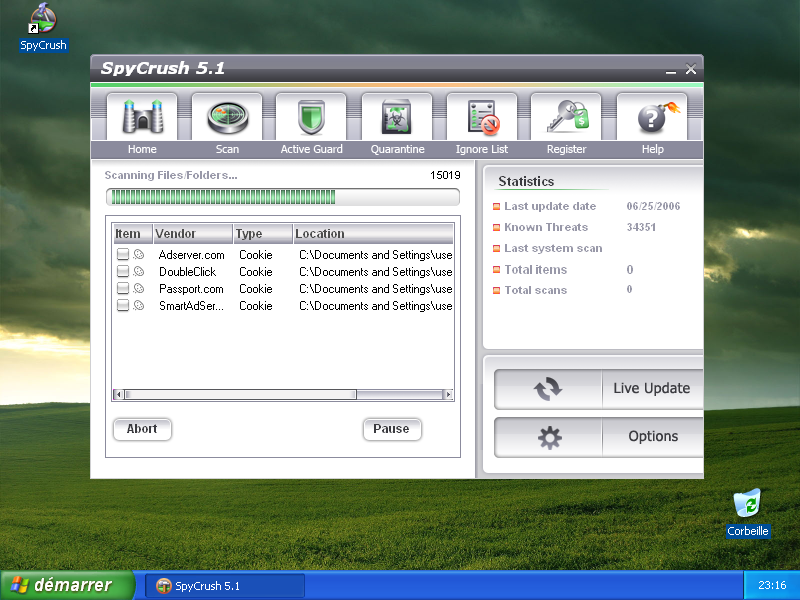This screenshot has width=800, height=600.
Task: Sort by the Item column header
Action: tap(132, 234)
